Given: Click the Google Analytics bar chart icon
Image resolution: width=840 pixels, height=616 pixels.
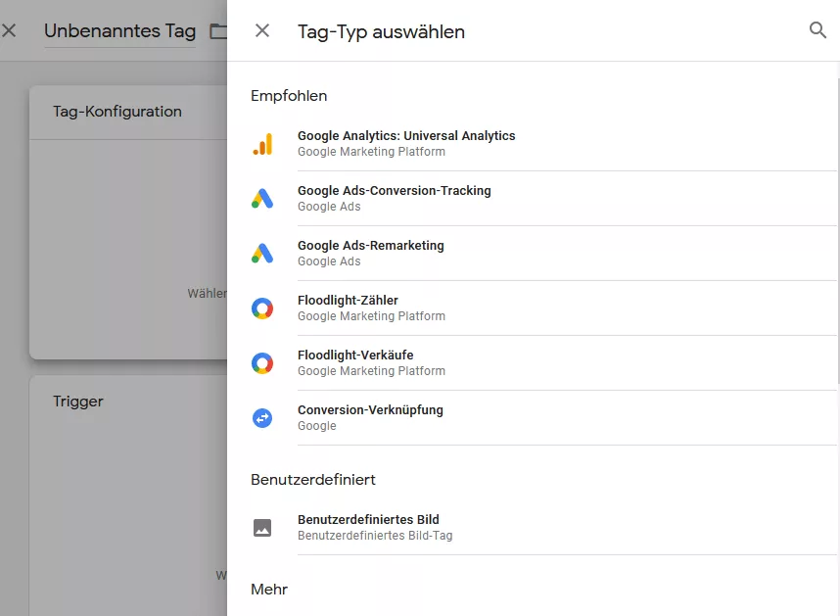Looking at the screenshot, I should point(262,144).
